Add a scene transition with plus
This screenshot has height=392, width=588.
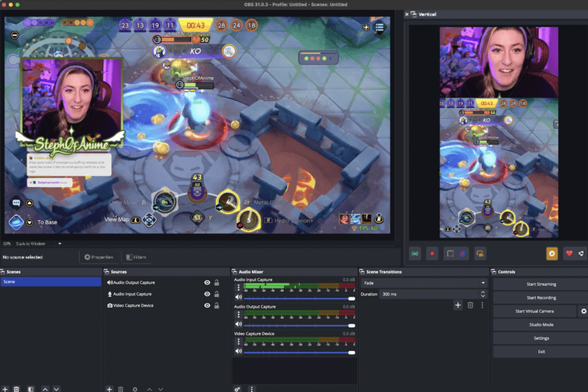[x=458, y=305]
